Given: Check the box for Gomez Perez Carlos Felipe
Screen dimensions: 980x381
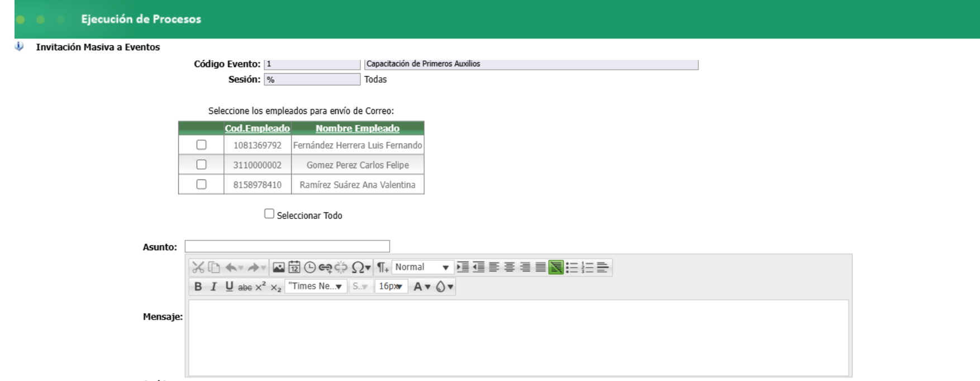Looking at the screenshot, I should click(x=202, y=164).
